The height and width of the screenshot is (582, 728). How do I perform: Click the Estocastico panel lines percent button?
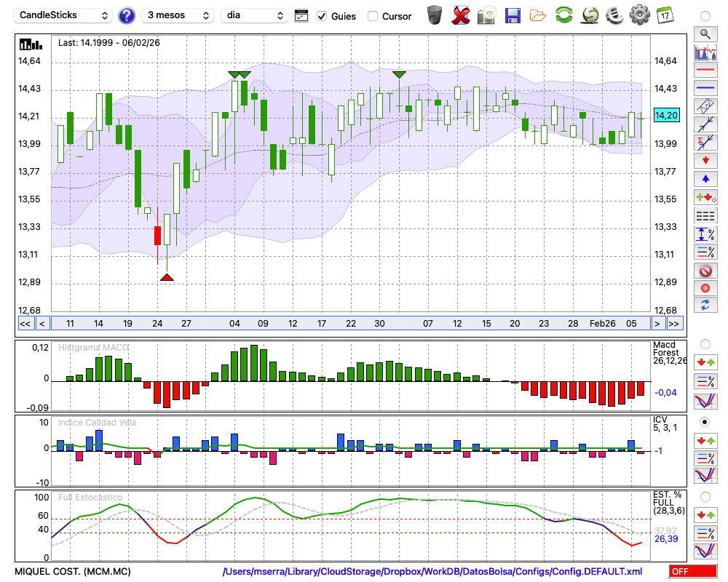point(705,533)
